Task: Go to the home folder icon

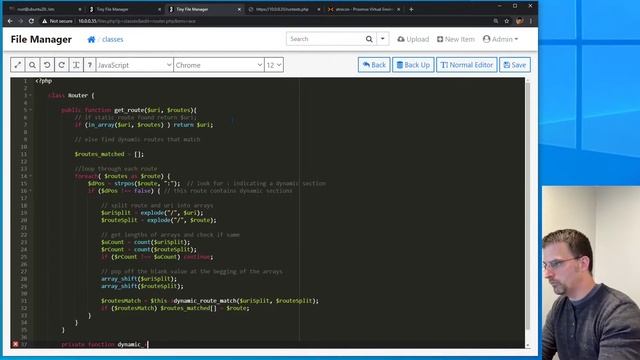Action: click(91, 39)
